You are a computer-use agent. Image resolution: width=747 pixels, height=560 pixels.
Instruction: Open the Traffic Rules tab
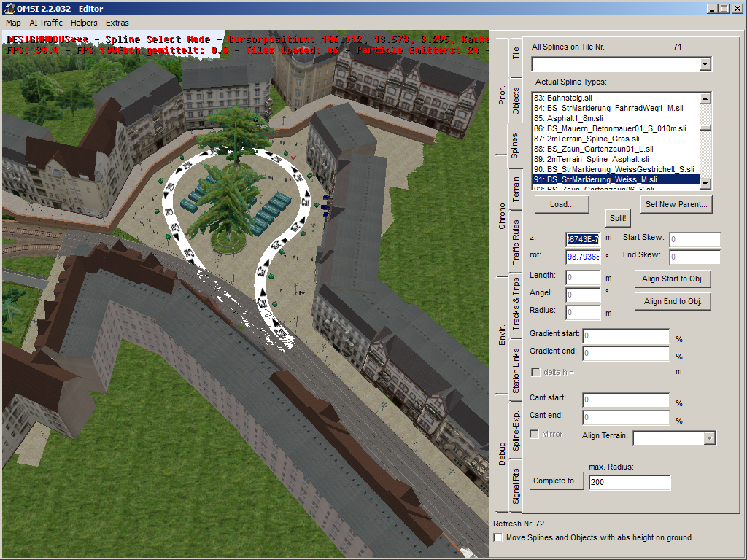point(516,241)
